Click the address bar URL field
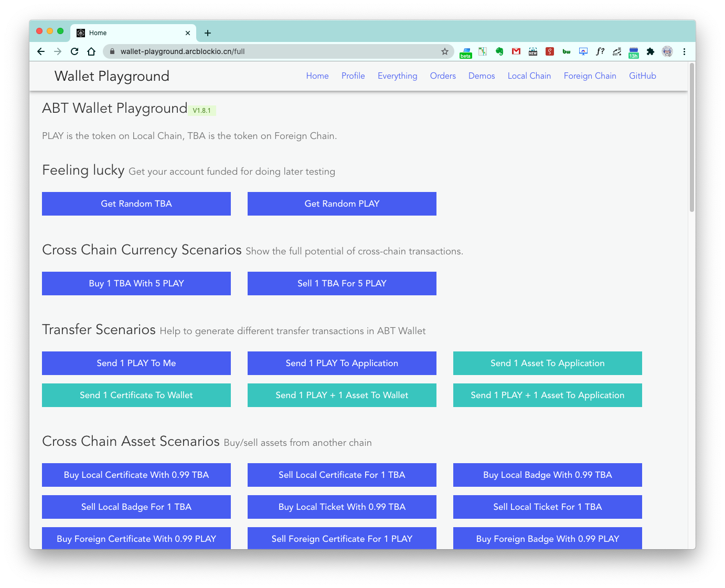 tap(278, 51)
